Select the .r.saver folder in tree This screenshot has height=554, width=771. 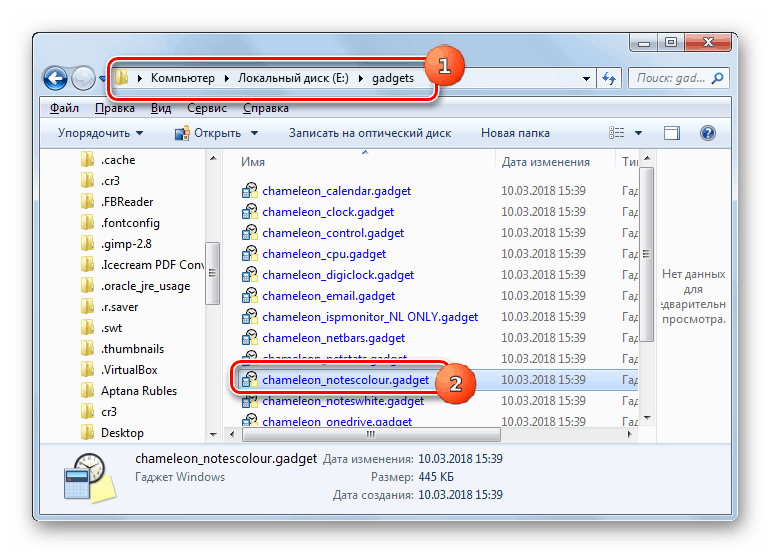coord(119,307)
